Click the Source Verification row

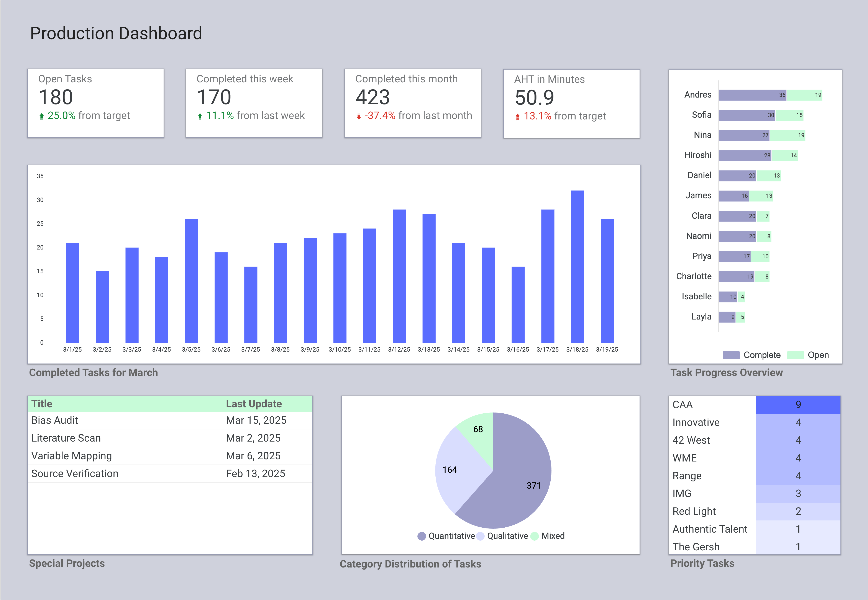click(x=75, y=473)
